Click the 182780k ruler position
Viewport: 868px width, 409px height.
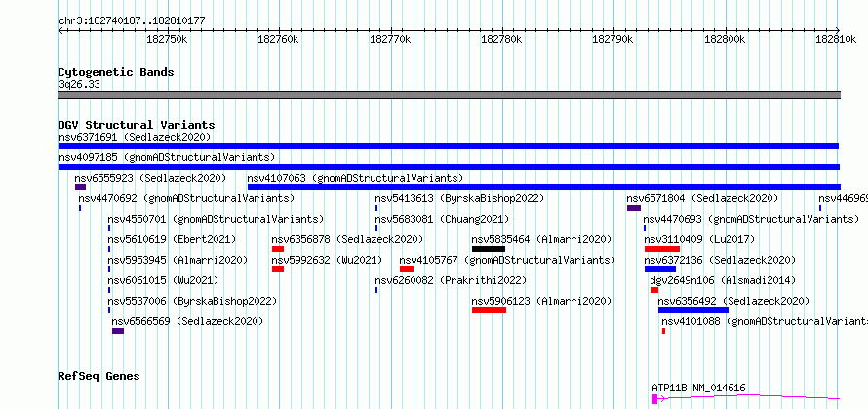coord(501,40)
